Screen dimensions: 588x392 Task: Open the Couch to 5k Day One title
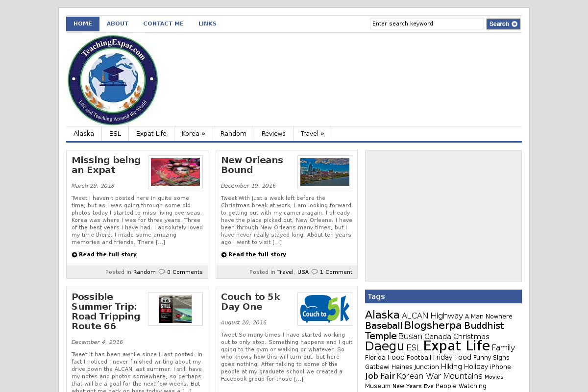coord(250,302)
